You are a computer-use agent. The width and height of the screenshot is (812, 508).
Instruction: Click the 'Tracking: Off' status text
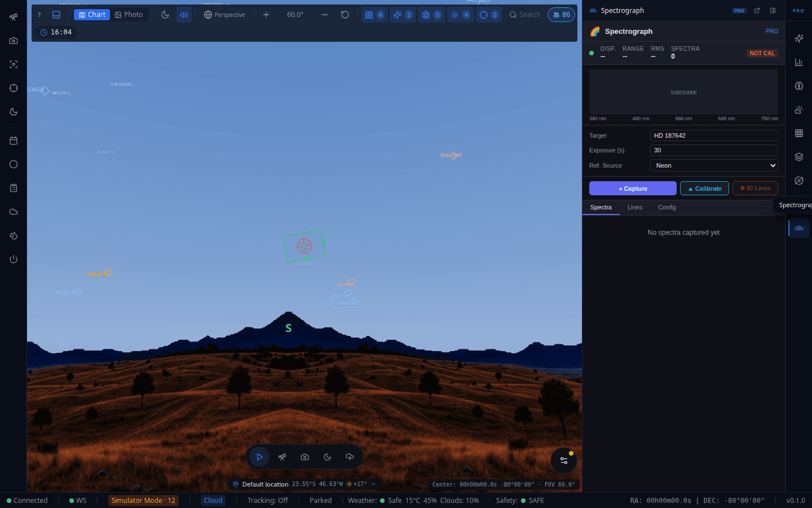click(267, 501)
